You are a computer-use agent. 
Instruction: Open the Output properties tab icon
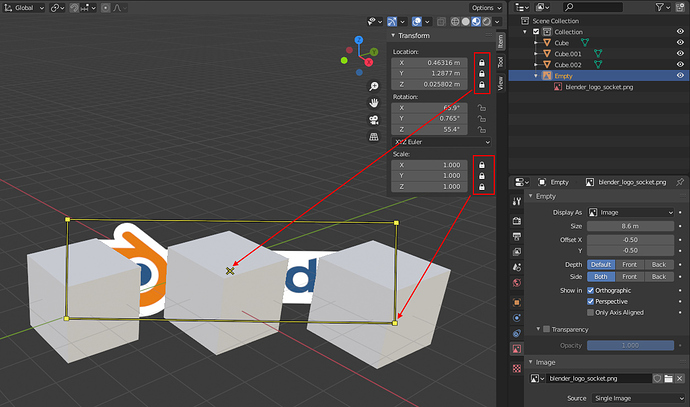coord(517,236)
